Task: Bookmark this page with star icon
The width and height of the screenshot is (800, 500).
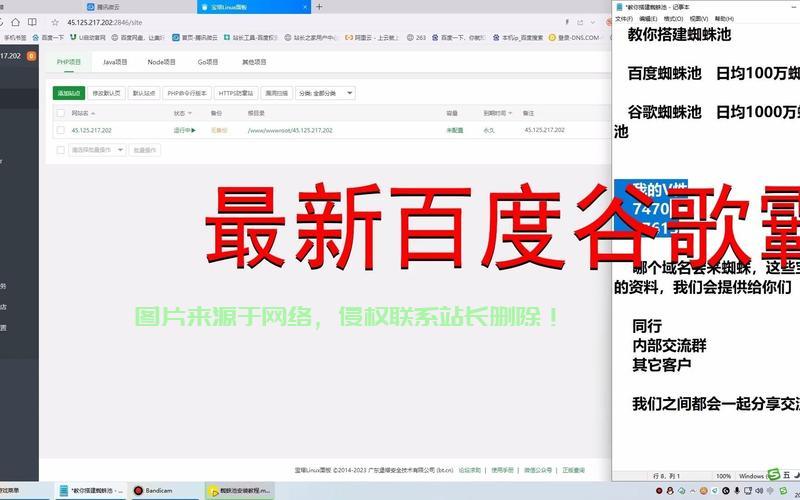Action: [x=55, y=22]
